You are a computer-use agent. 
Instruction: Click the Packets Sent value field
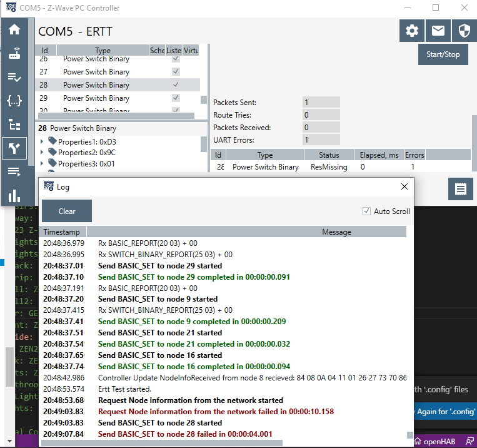coord(321,103)
